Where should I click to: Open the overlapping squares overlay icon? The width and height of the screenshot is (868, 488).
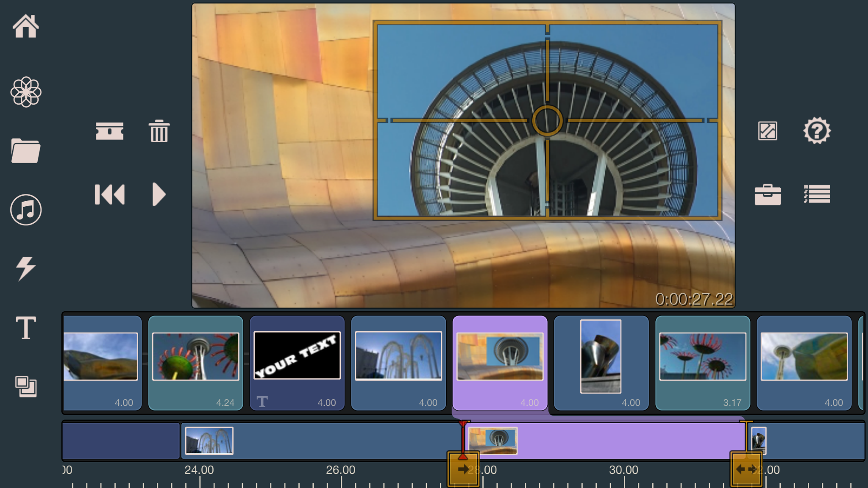26,386
